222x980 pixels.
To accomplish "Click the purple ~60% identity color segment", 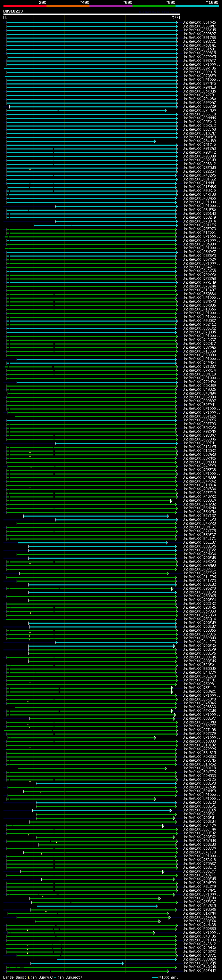I will 111,6.
